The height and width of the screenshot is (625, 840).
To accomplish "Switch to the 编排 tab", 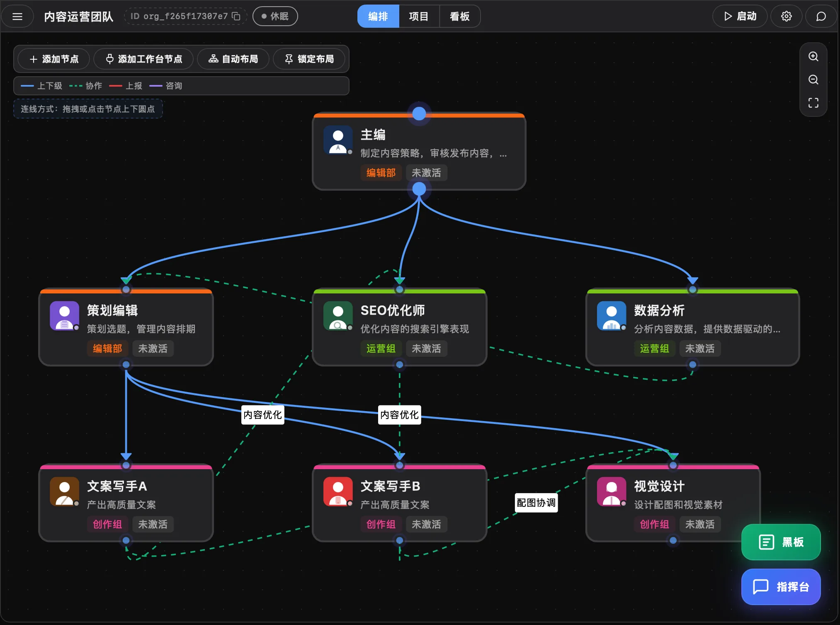I will click(x=378, y=16).
